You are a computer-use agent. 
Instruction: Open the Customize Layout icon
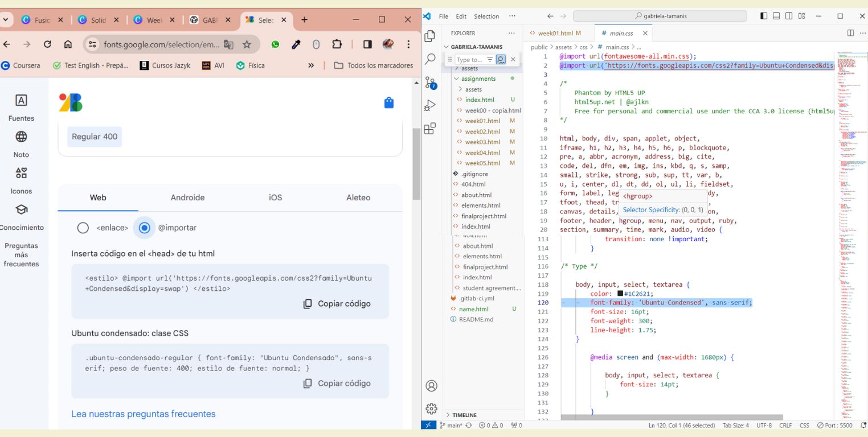click(802, 16)
